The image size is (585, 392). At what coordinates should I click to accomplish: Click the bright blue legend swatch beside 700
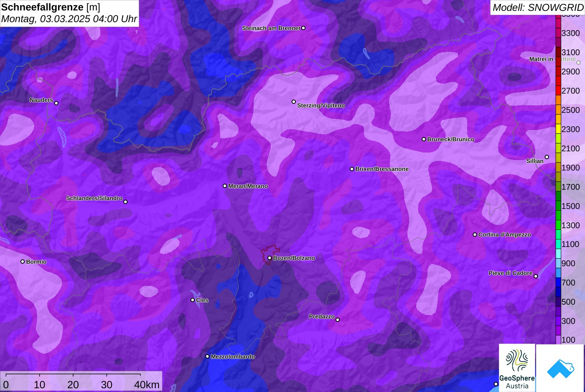558,283
